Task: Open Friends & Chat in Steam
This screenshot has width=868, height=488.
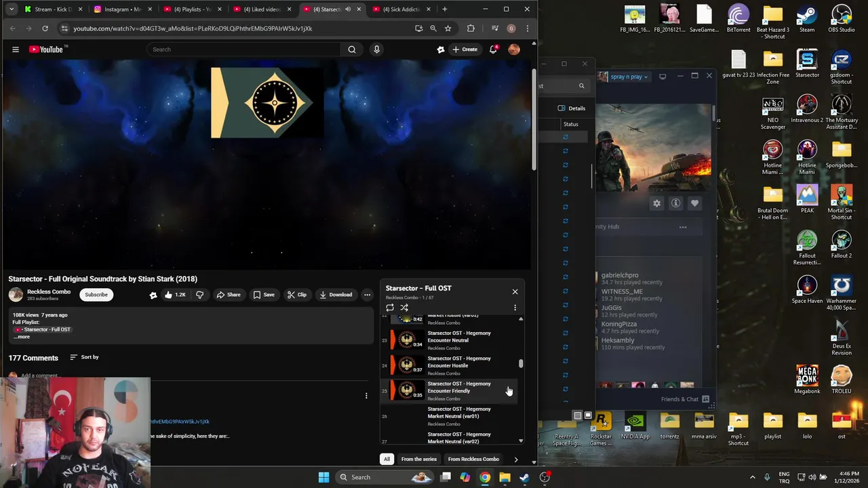Action: (x=684, y=399)
